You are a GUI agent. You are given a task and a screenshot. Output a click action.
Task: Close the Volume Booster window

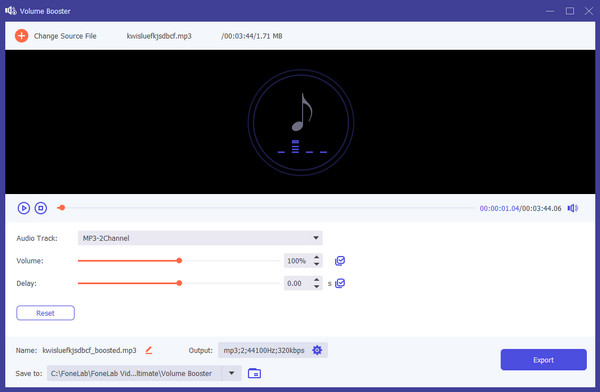point(589,11)
